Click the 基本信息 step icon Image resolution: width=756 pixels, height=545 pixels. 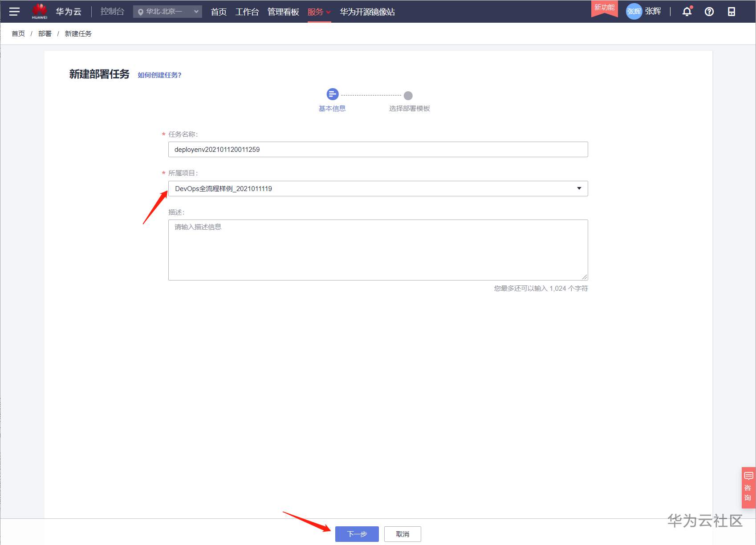pos(333,94)
